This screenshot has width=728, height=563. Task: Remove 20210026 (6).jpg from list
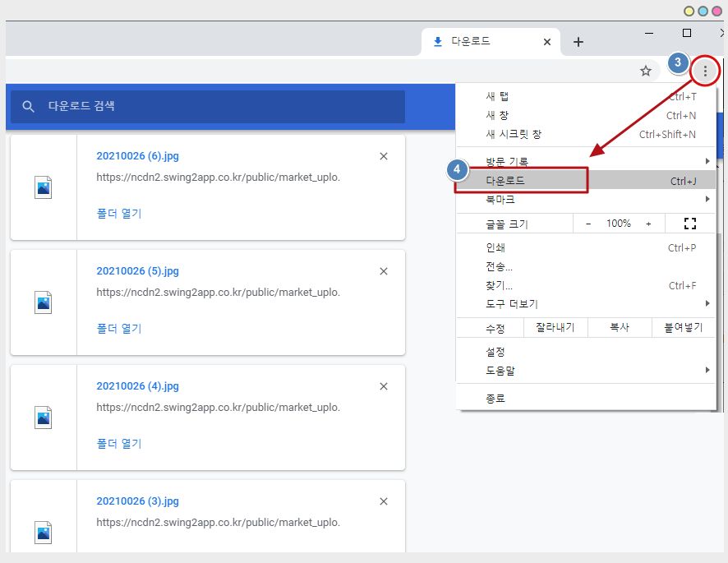(x=384, y=156)
